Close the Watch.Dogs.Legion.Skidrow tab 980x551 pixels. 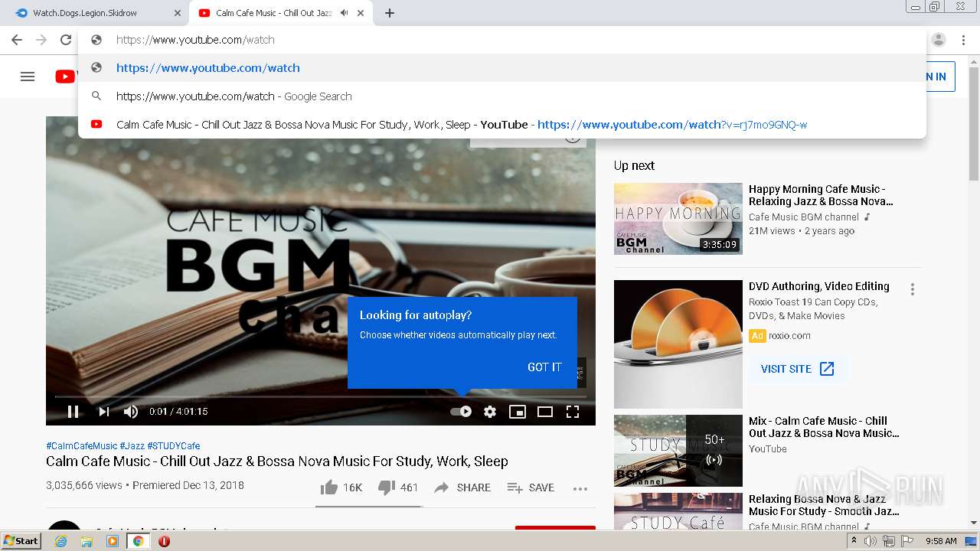pyautogui.click(x=178, y=13)
